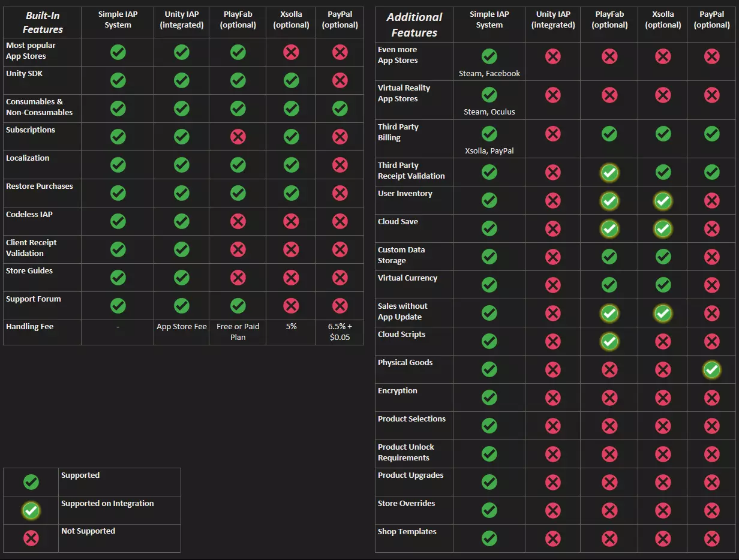Click PlayFab Cloud Scripts glowing check icon
739x560 pixels.
(609, 341)
